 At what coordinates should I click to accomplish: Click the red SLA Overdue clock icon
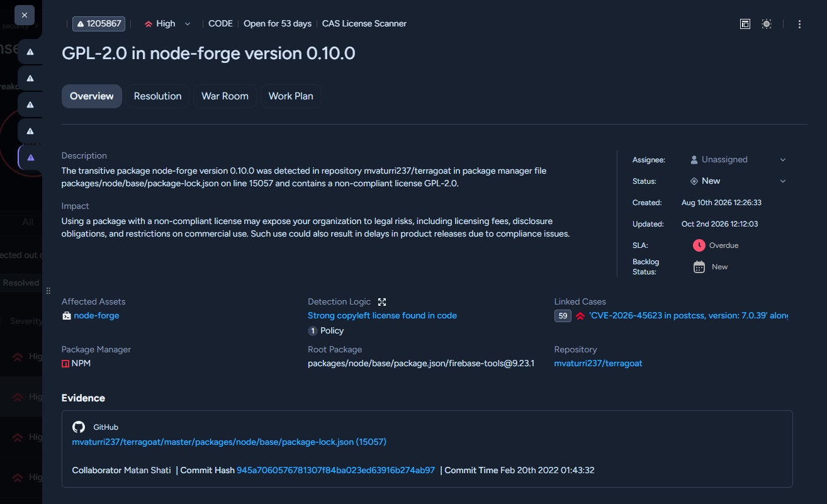click(x=699, y=245)
